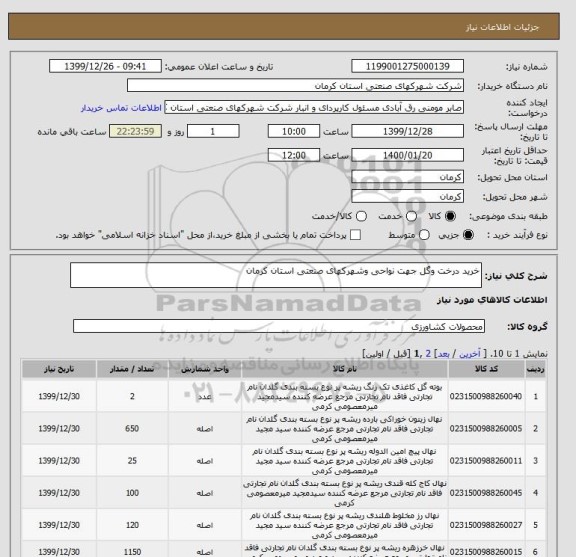Click the عدد unit cell in row 1

205,396
